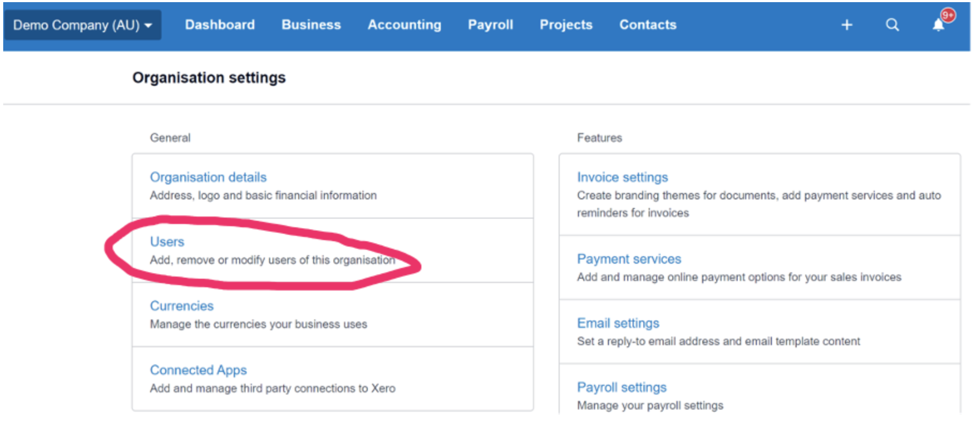The height and width of the screenshot is (447, 980).
Task: Open the Contacts menu
Action: pos(648,25)
